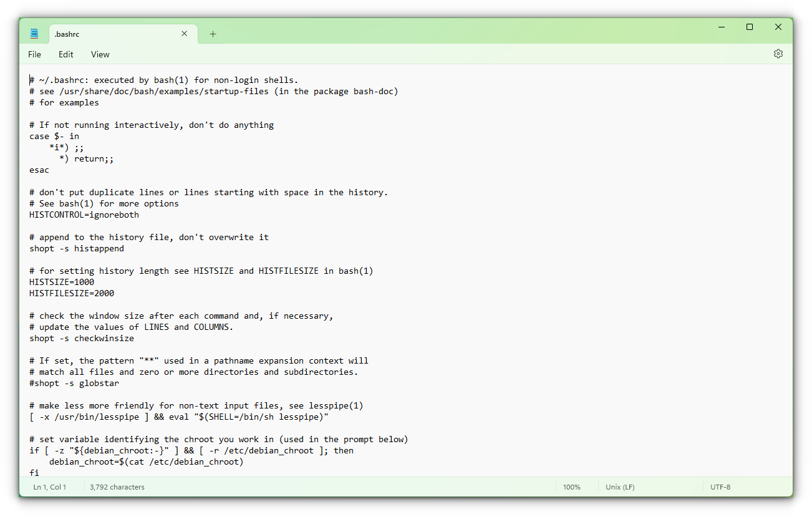Click the lesspipe eval line

coord(179,417)
